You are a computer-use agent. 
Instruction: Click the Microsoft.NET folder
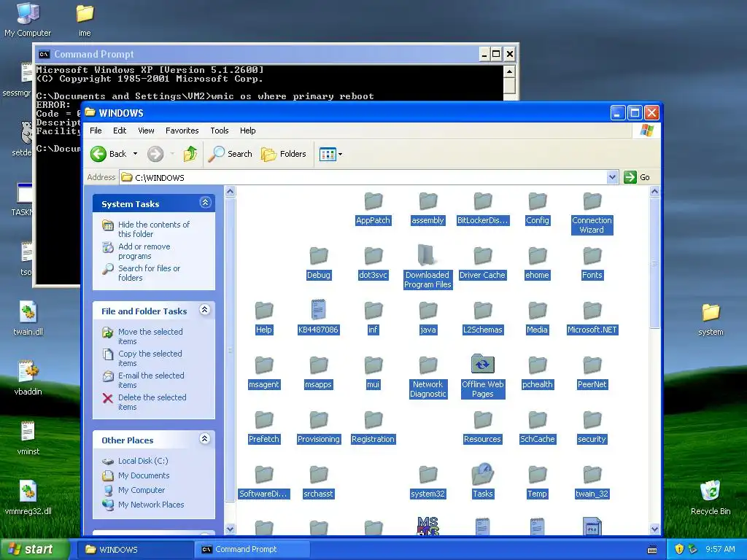592,318
